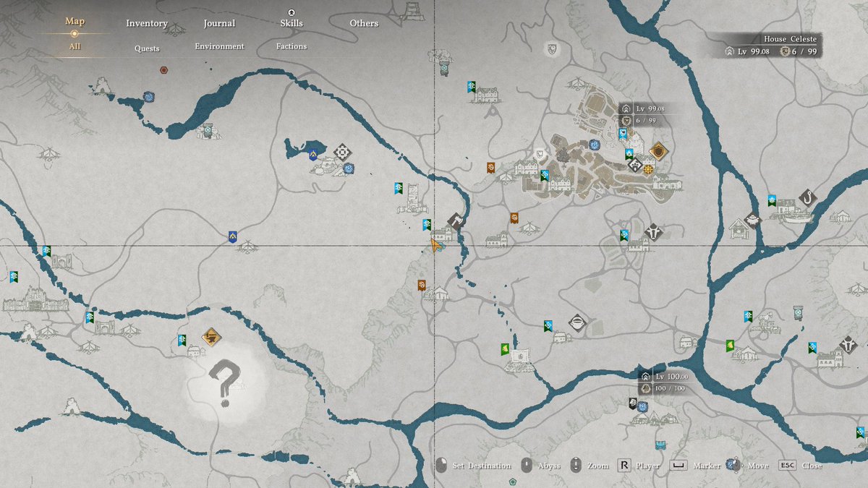Click the golden shield diamond icon in town
868x488 pixels.
(658, 151)
